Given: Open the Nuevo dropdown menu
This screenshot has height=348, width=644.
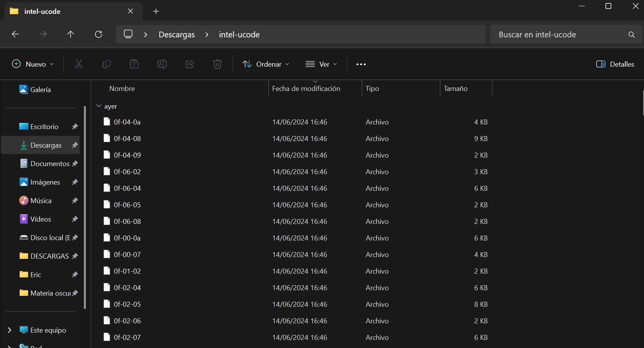Looking at the screenshot, I should (33, 64).
